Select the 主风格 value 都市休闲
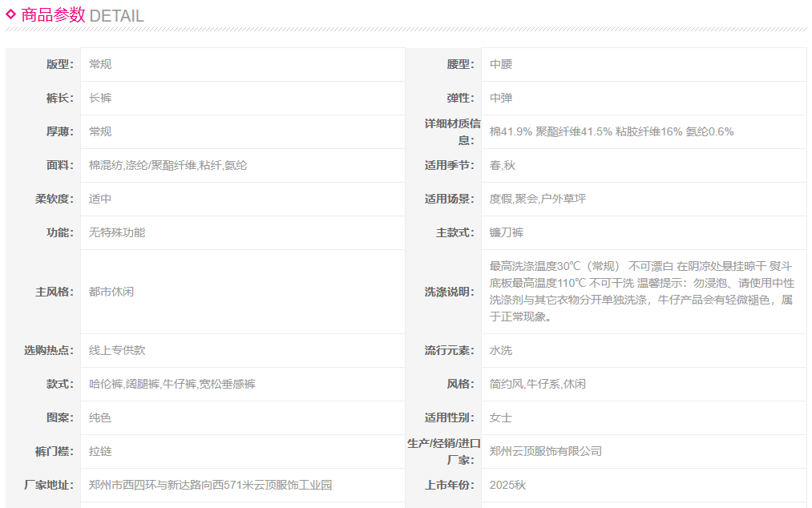Image resolution: width=812 pixels, height=508 pixels. click(x=111, y=292)
